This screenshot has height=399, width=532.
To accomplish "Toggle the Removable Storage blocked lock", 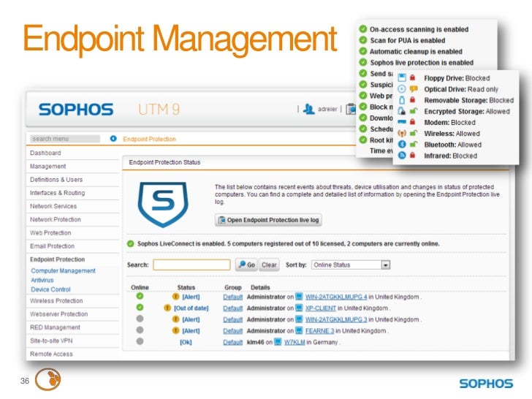I will [413, 99].
